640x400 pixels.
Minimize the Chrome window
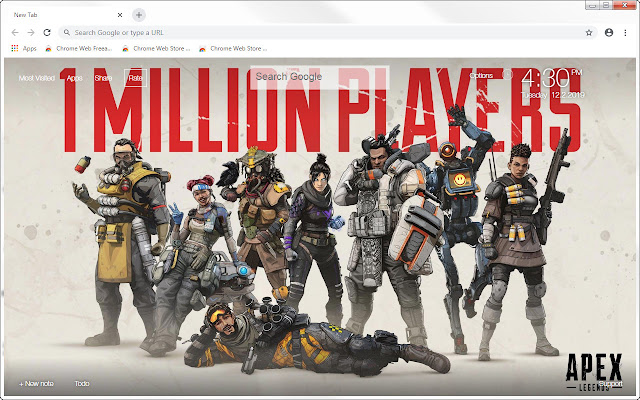(x=592, y=5)
